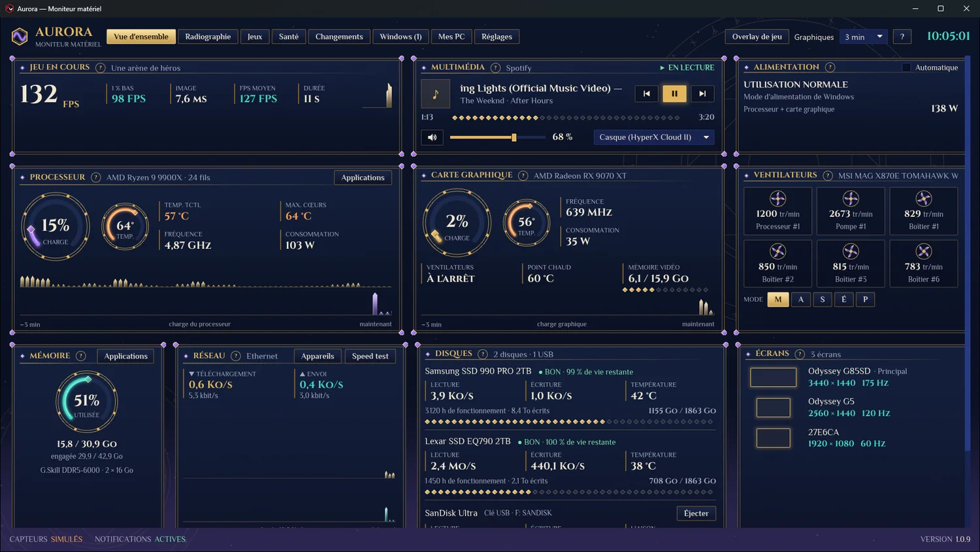Select the Odyssey G85SD screen thumbnail
This screenshot has height=552, width=980.
(774, 377)
